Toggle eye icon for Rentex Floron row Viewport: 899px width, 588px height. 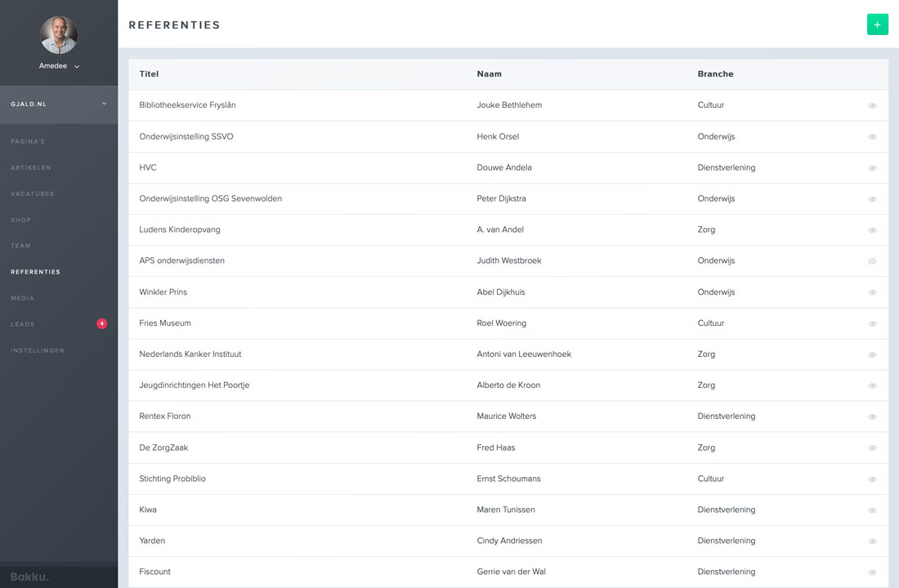(872, 417)
